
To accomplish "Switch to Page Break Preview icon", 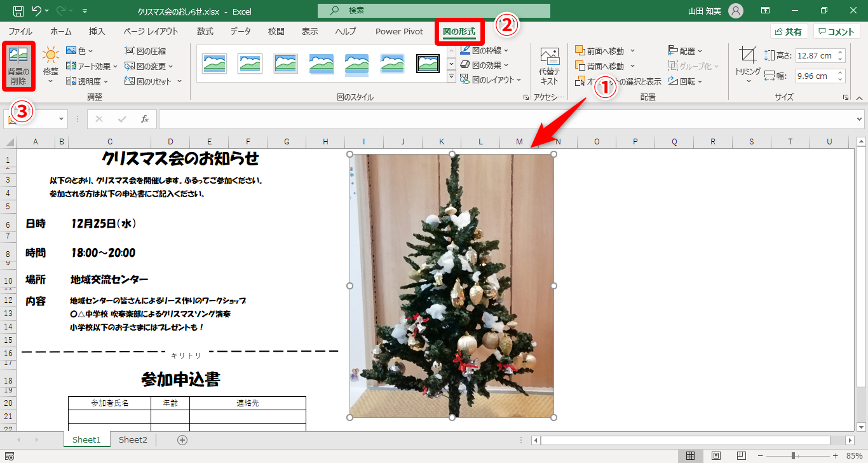I will point(741,455).
